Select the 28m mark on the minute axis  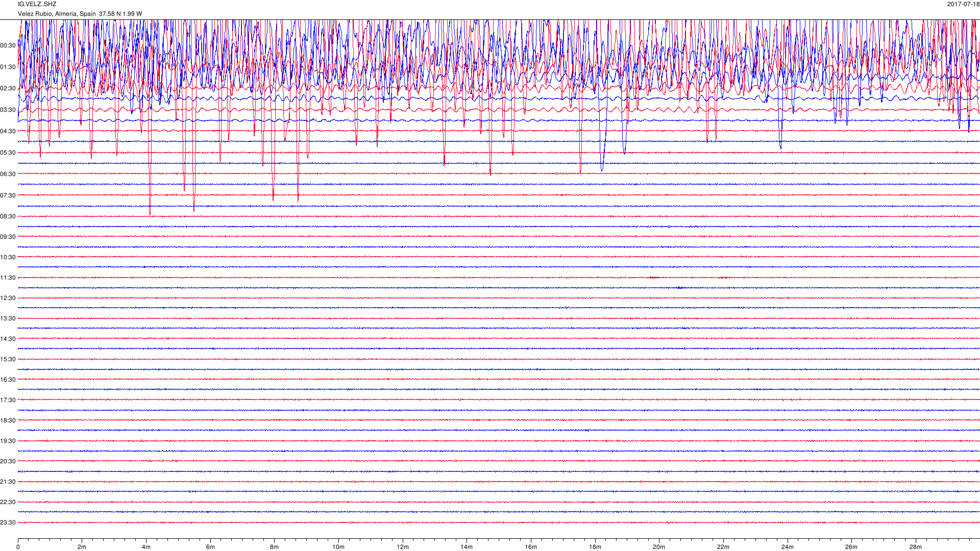[916, 547]
